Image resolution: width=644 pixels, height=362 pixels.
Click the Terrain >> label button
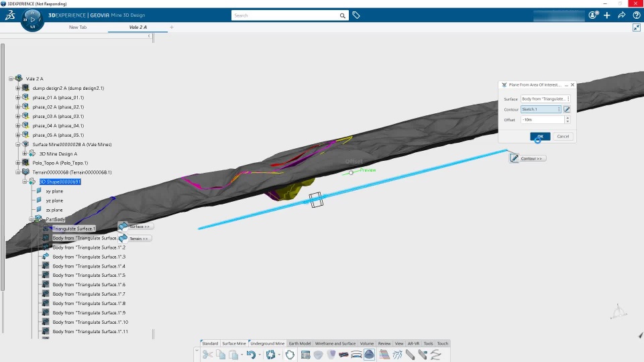[138, 239]
